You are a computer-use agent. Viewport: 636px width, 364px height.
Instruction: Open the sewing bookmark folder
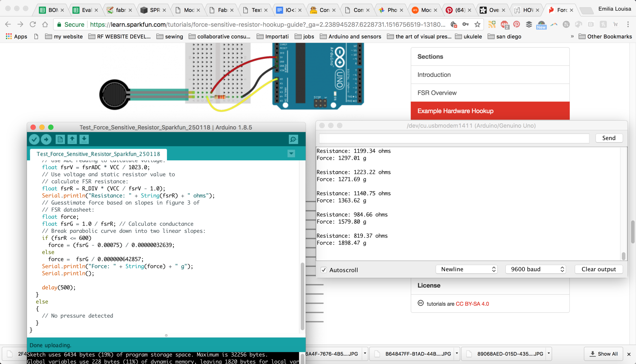tap(170, 36)
